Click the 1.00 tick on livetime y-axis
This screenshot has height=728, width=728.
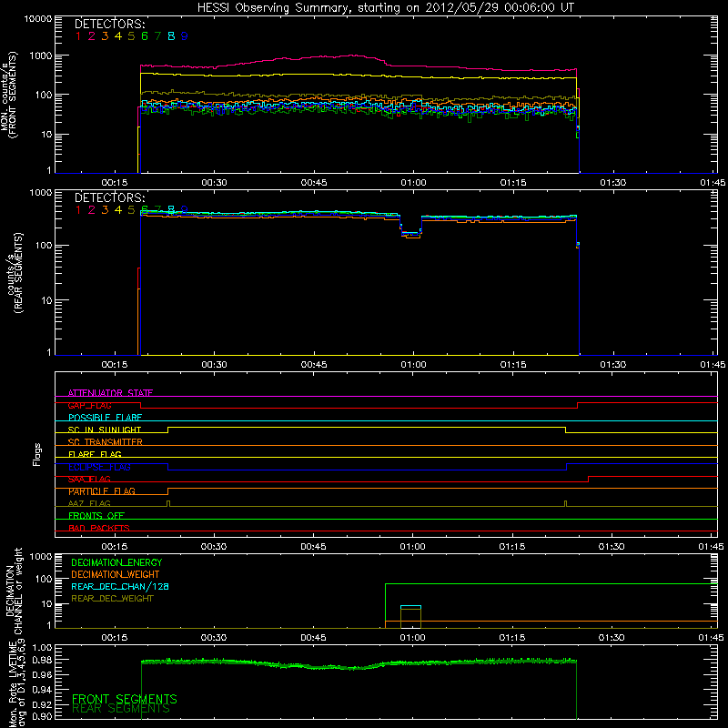point(42,647)
